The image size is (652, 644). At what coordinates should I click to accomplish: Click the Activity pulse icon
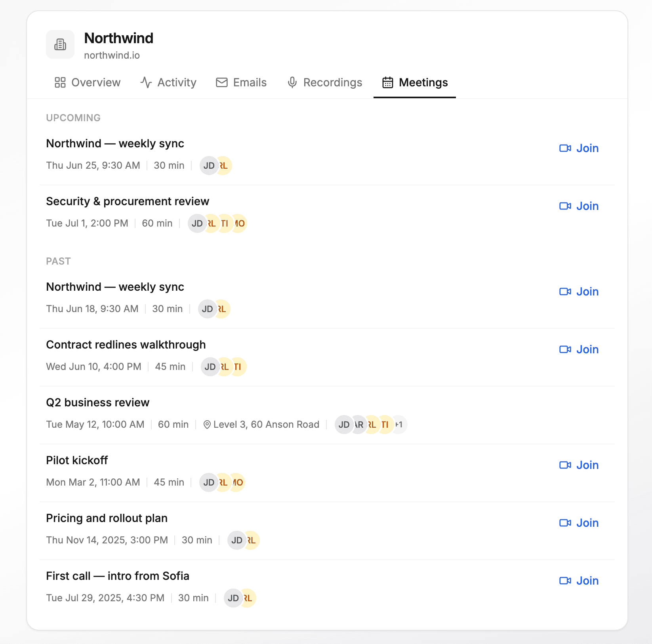[x=146, y=82]
